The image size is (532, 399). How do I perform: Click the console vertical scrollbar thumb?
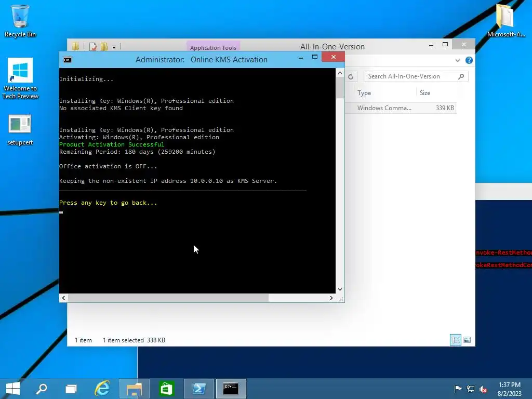(x=340, y=88)
